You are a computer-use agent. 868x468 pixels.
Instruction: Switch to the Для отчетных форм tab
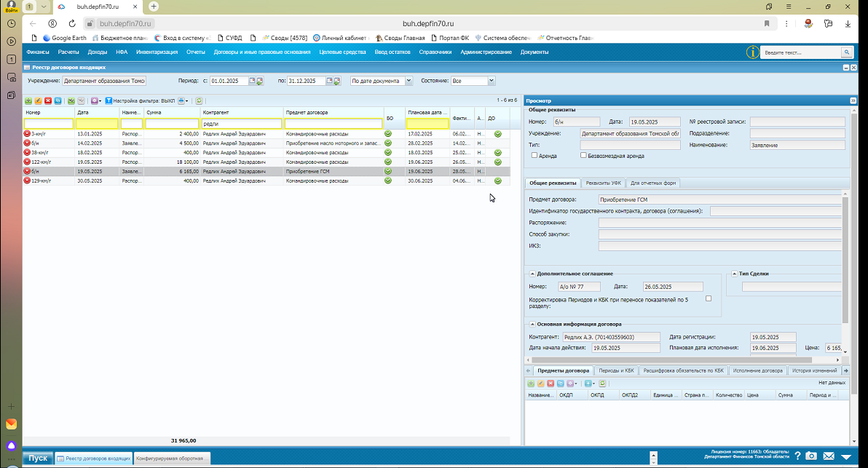click(652, 183)
